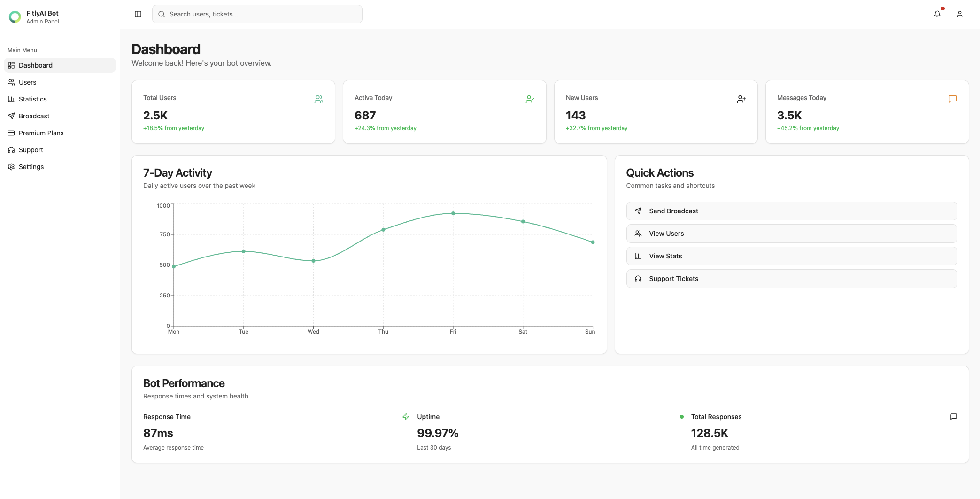Click the Send Broadcast quick action
Viewport: 980px width, 499px height.
[x=791, y=211]
